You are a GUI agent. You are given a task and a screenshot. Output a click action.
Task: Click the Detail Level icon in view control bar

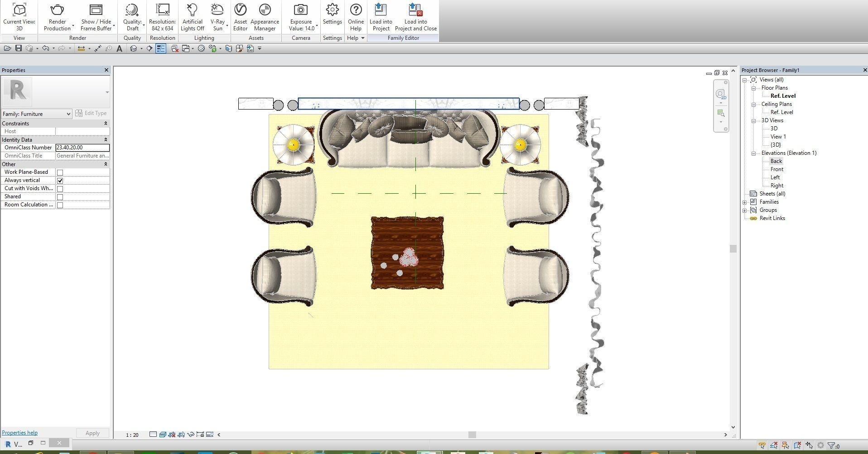click(x=153, y=435)
